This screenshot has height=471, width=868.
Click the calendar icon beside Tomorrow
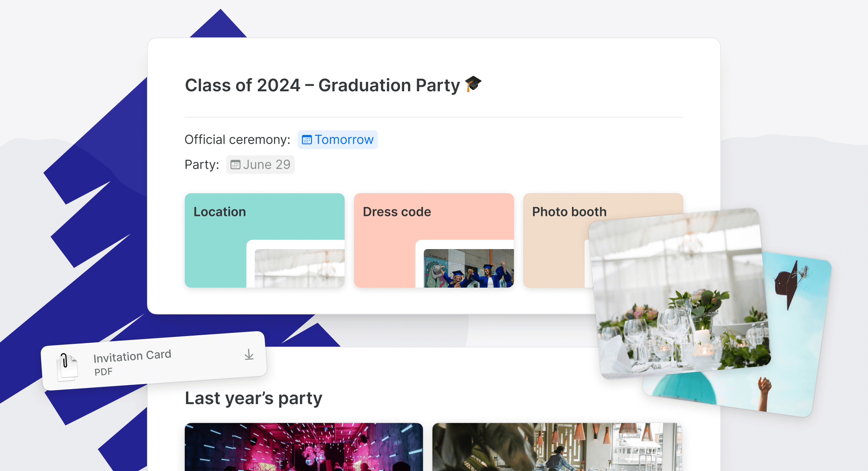[307, 140]
